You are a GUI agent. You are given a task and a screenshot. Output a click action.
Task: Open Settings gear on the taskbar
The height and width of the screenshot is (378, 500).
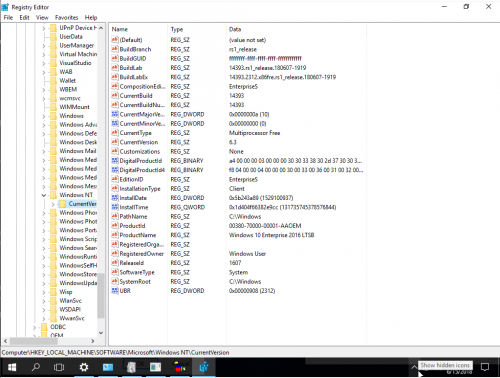tap(84, 367)
